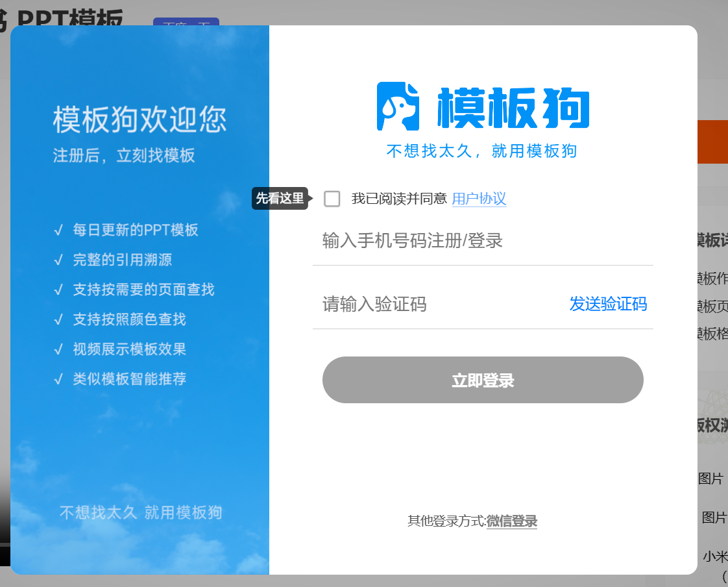728x587 pixels.
Task: Choose 微信登录 as the login method
Action: pyautogui.click(x=512, y=521)
